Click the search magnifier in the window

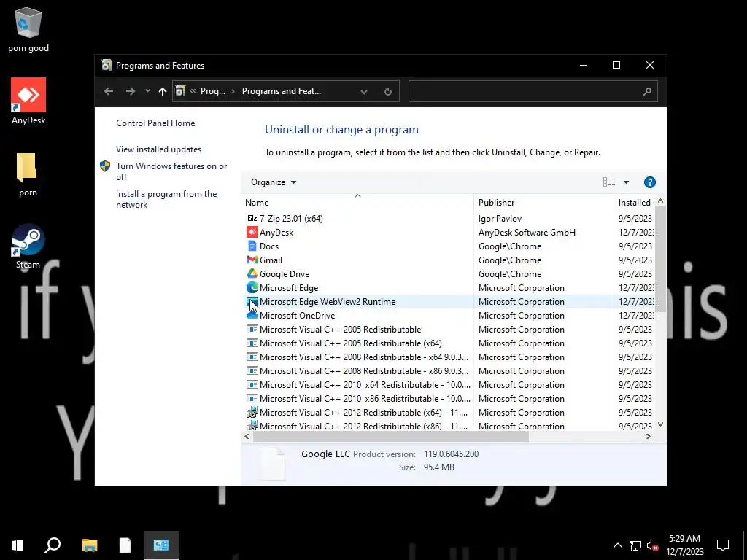646,91
